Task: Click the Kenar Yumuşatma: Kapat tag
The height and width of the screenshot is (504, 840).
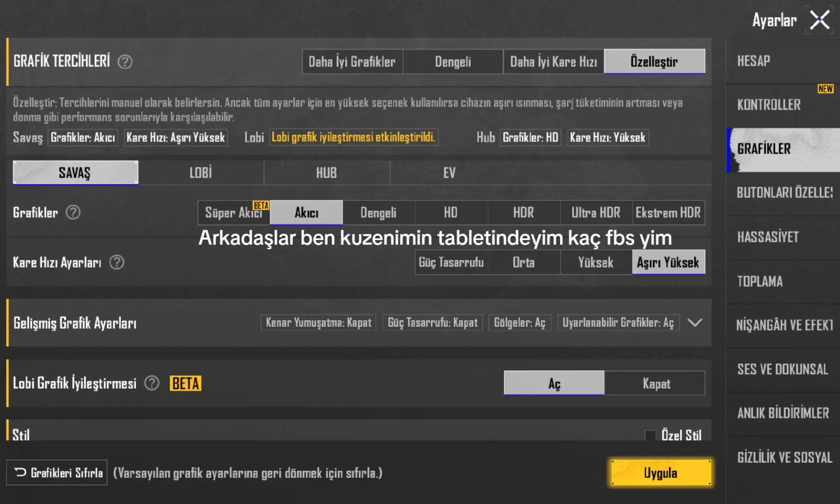Action: point(318,323)
